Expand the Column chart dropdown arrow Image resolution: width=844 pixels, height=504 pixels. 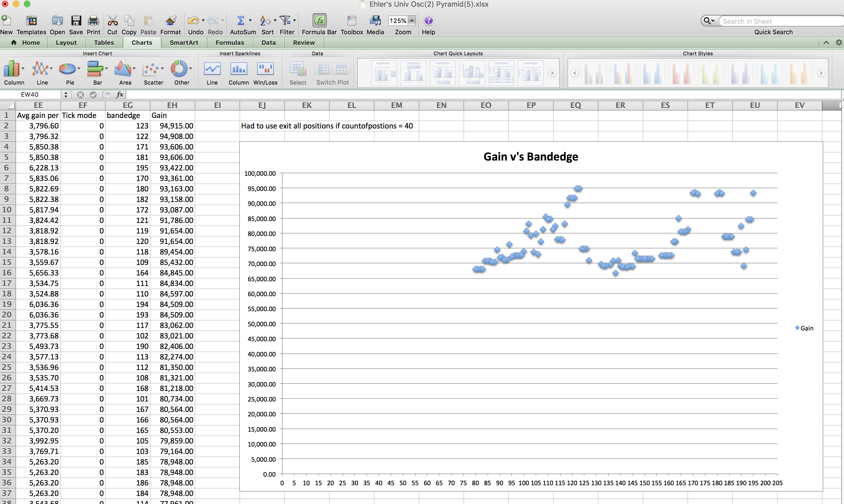(x=23, y=69)
